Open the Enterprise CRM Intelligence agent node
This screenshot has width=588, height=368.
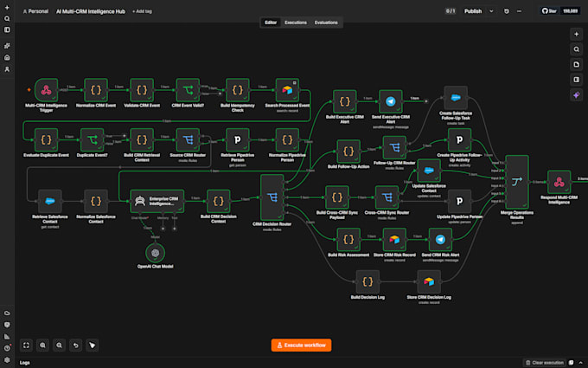pyautogui.click(x=157, y=201)
